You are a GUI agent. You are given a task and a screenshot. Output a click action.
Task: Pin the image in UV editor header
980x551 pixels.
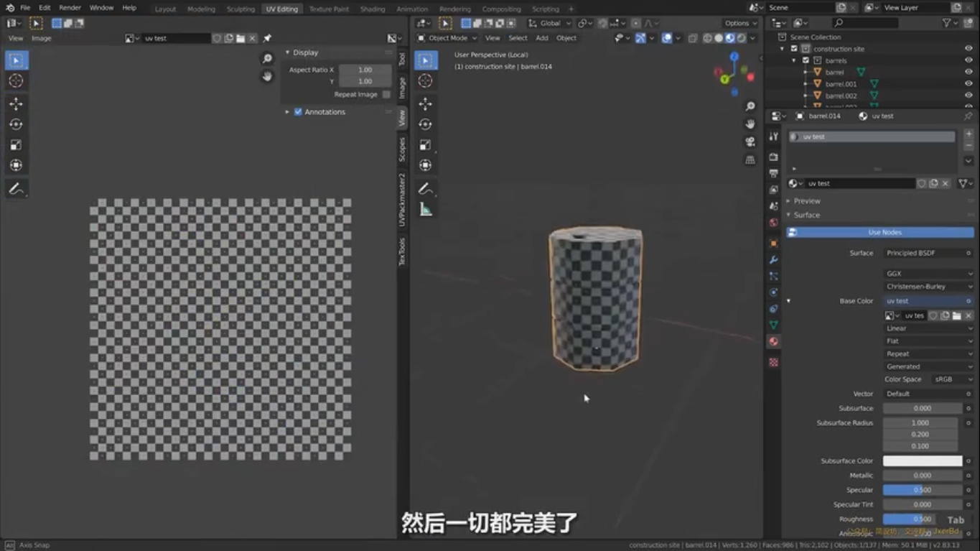(267, 38)
